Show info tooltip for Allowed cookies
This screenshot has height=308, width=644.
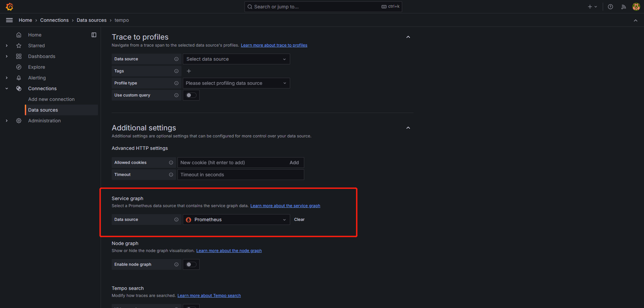click(x=171, y=163)
